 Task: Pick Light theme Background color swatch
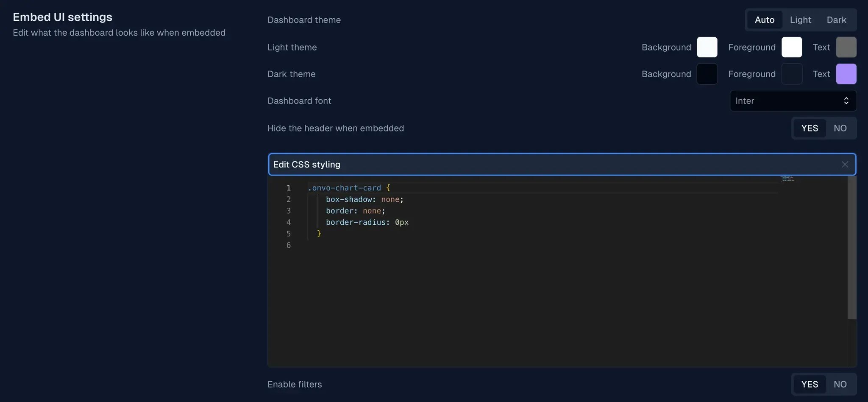tap(707, 47)
